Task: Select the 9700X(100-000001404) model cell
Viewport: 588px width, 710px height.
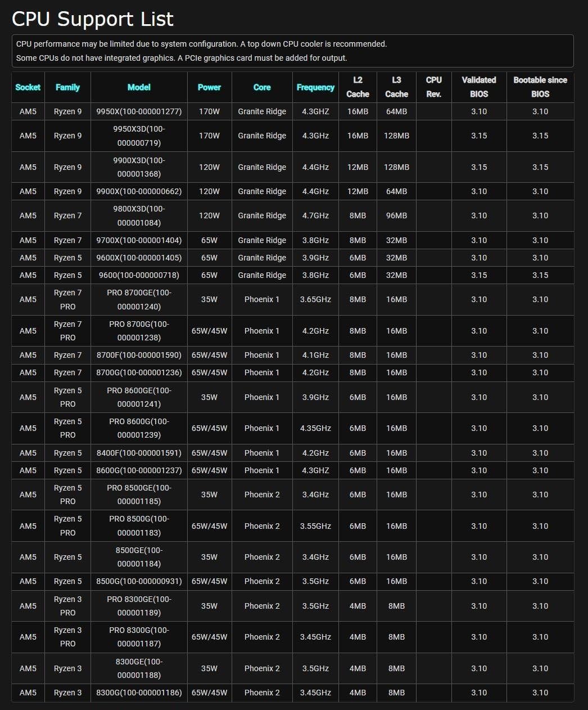Action: (139, 240)
